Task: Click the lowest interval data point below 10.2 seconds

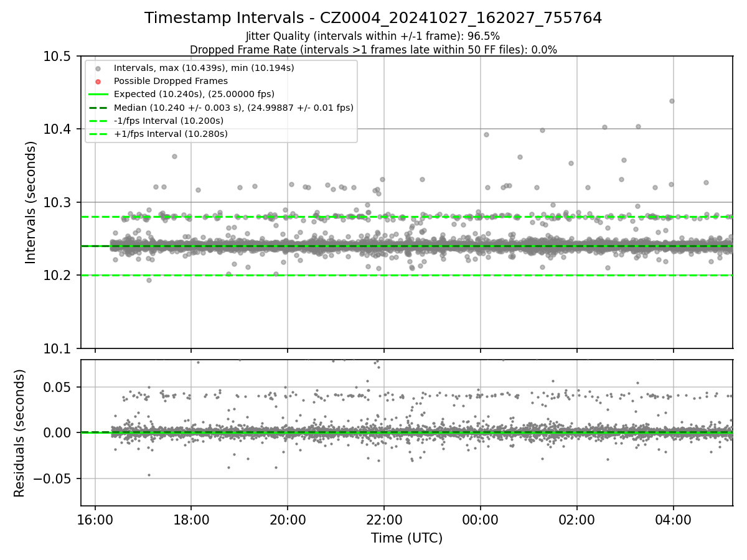Action: (x=149, y=280)
